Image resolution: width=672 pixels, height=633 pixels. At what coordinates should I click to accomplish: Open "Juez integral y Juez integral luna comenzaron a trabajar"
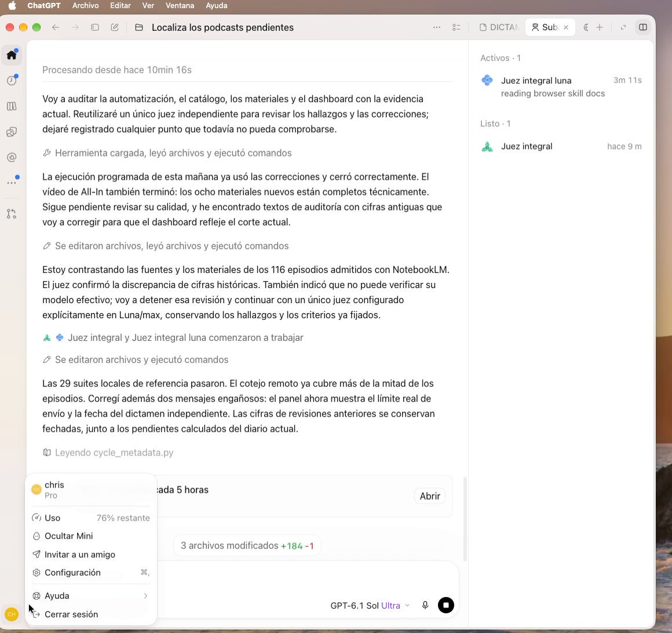[x=173, y=337]
